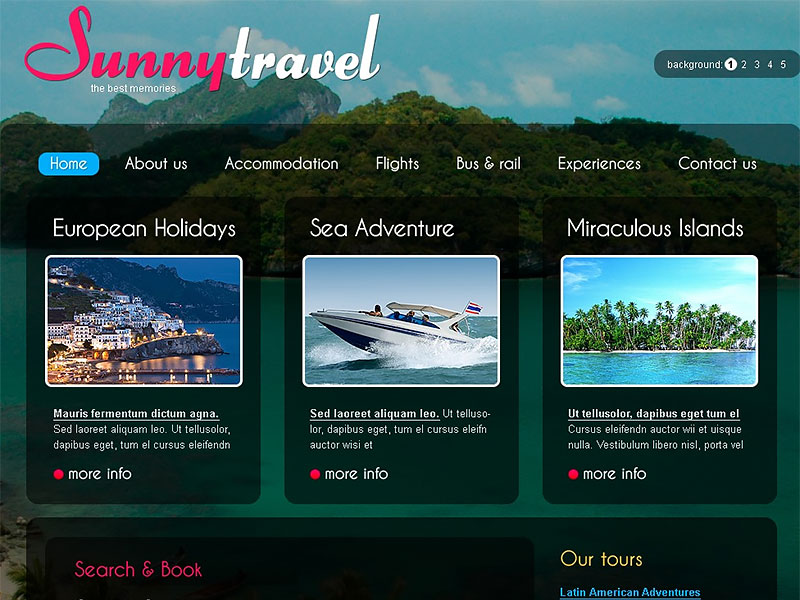
Task: Open the Experiences page
Action: [x=599, y=164]
